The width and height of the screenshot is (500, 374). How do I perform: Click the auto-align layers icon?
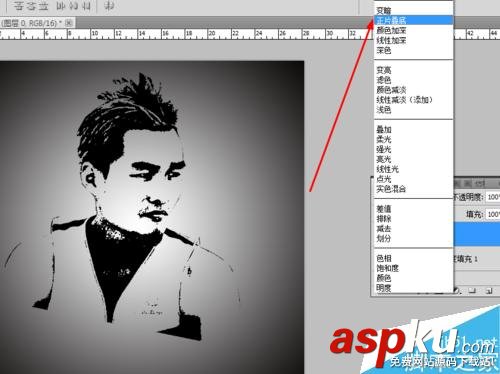tap(109, 6)
